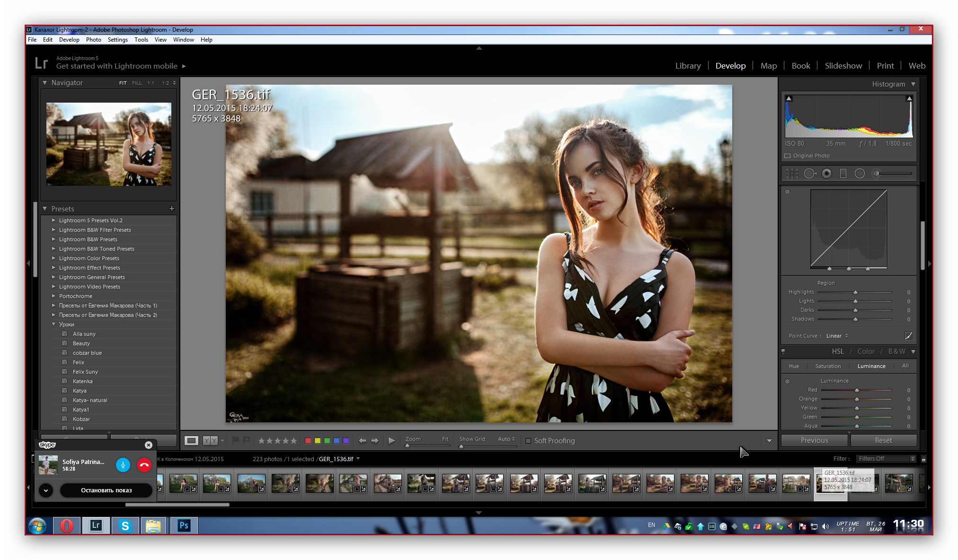958x560 pixels.
Task: Switch to Before/After YY view
Action: (x=210, y=440)
